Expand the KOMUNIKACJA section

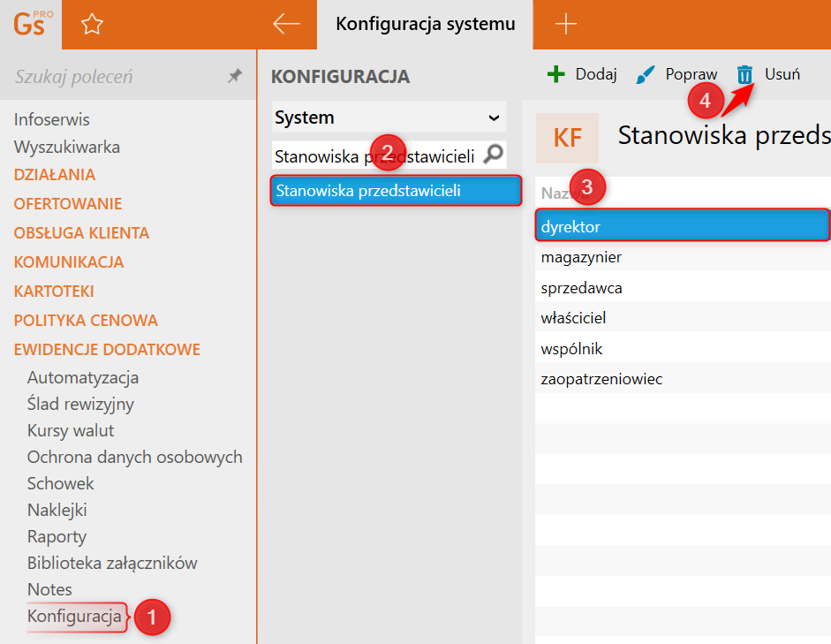(x=69, y=262)
